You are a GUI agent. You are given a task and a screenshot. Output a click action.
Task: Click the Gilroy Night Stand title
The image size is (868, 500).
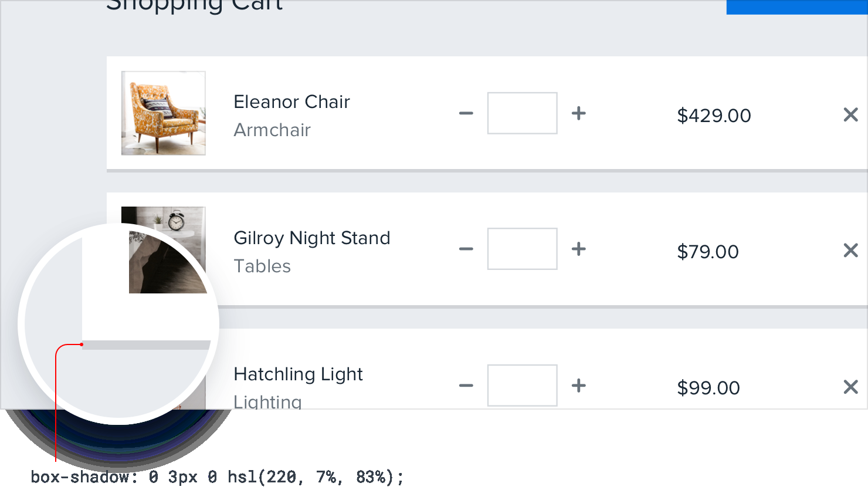click(311, 238)
